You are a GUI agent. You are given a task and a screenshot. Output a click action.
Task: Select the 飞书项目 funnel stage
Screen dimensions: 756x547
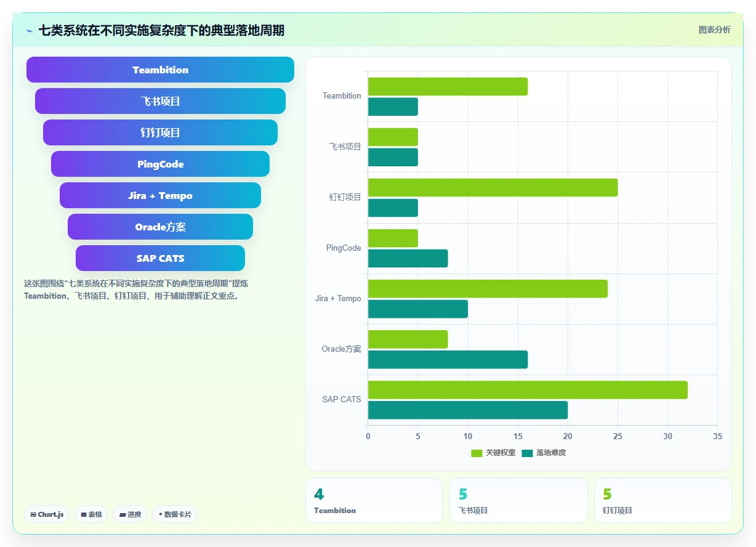pos(160,101)
